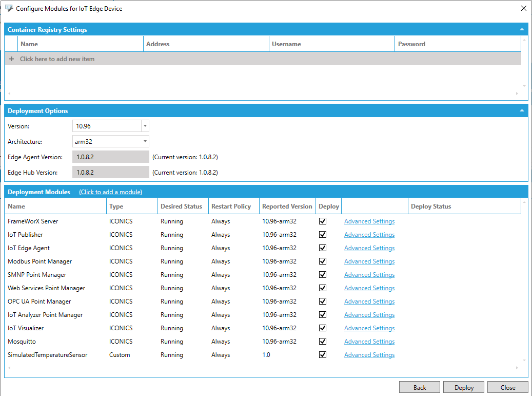Open Advanced Settings for SMNP Point Manager

click(369, 274)
